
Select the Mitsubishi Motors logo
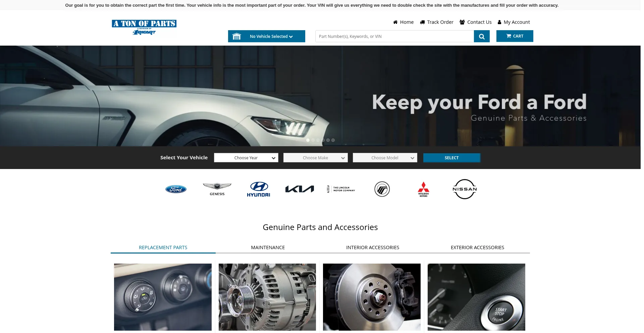(423, 189)
